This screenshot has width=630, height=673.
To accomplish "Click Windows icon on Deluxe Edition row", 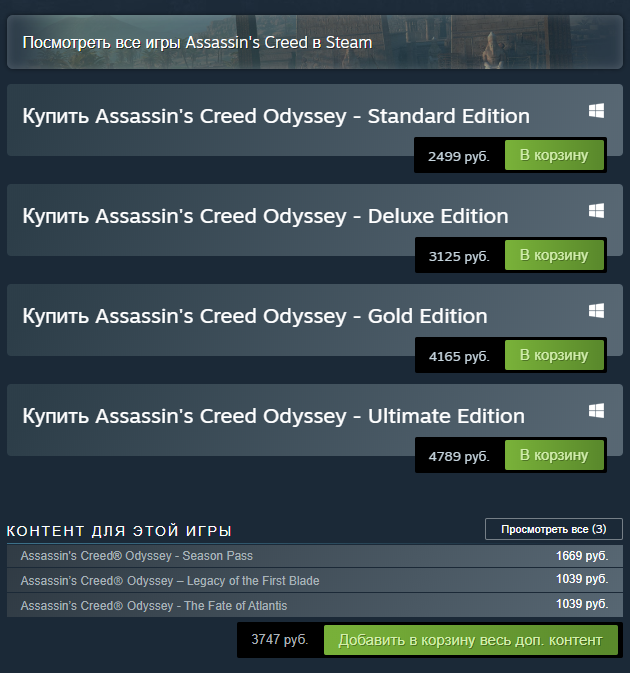I will click(596, 211).
